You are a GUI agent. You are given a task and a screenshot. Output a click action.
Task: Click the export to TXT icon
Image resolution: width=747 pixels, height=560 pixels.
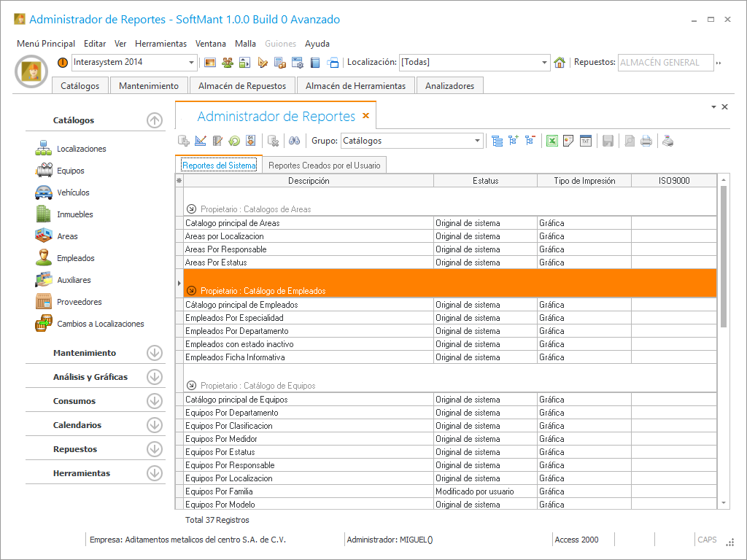point(585,141)
